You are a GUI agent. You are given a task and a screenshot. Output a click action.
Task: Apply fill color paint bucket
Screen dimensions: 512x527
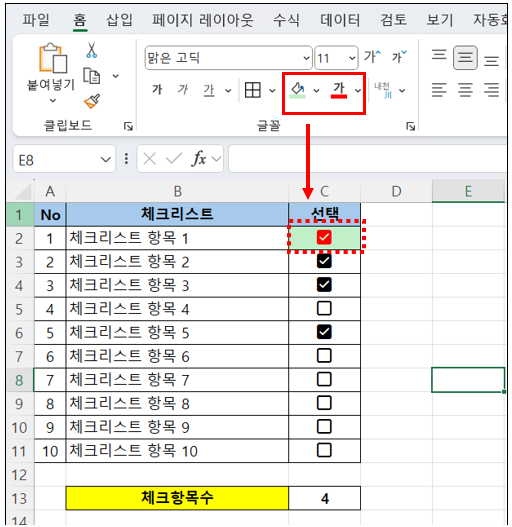click(298, 90)
